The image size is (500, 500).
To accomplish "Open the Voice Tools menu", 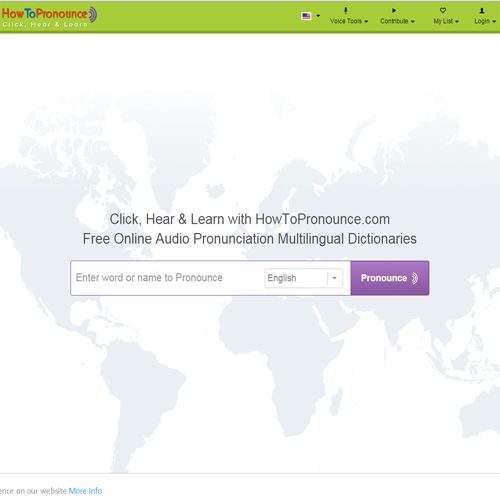I will click(x=349, y=21).
